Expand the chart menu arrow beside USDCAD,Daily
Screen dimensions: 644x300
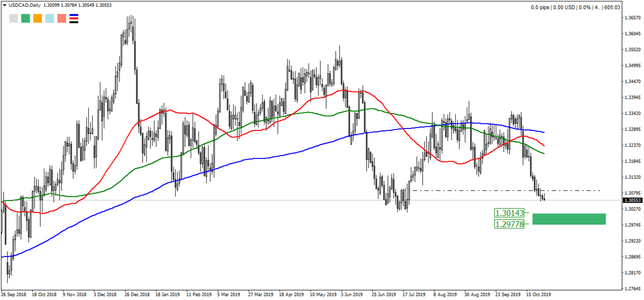point(5,5)
